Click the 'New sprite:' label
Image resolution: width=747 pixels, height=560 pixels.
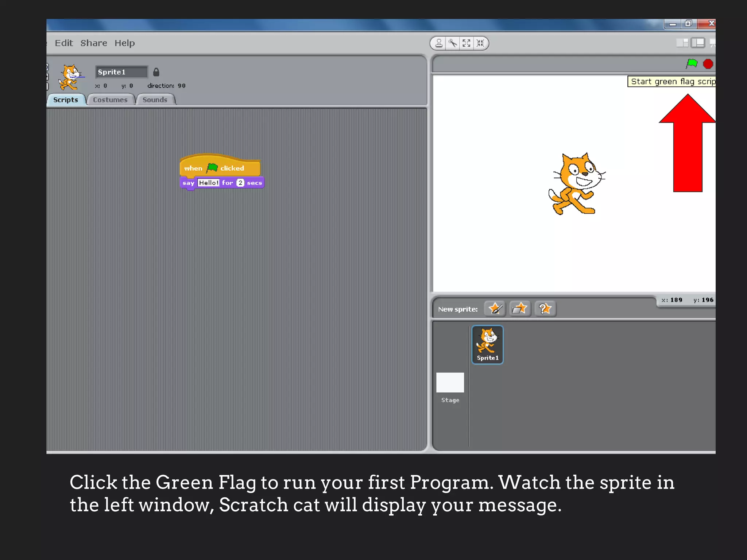tap(458, 309)
